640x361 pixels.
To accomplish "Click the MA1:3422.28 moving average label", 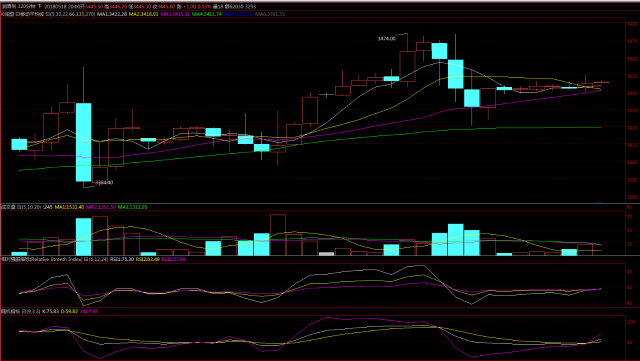I will tap(112, 14).
